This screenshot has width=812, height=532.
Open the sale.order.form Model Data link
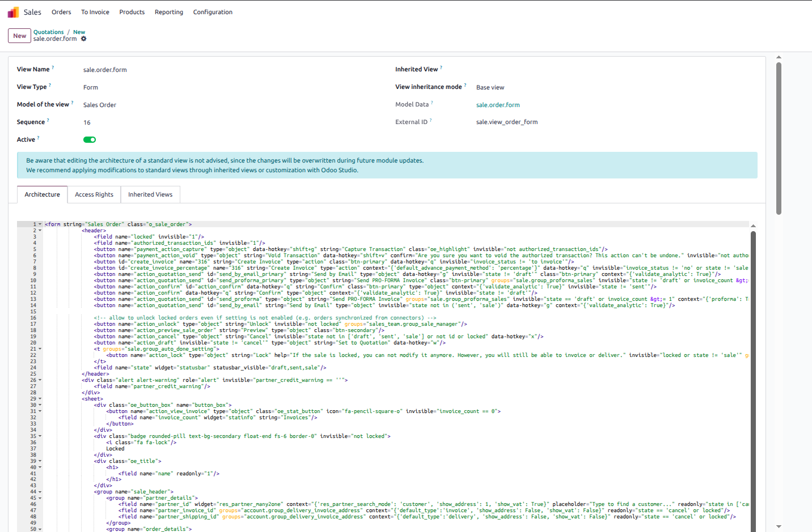(498, 105)
